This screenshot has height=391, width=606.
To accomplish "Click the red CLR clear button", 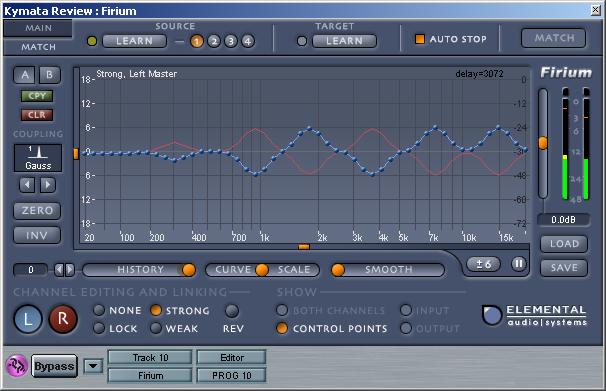I will (x=37, y=115).
